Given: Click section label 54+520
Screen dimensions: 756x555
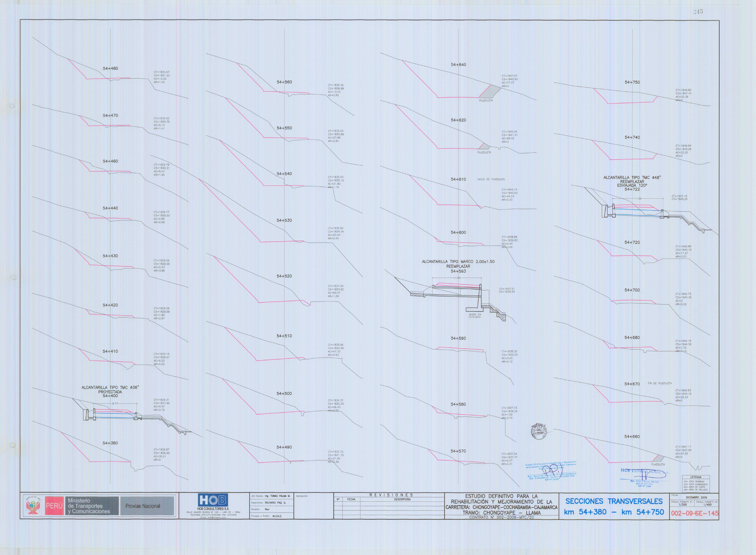Looking at the screenshot, I should coord(284,276).
